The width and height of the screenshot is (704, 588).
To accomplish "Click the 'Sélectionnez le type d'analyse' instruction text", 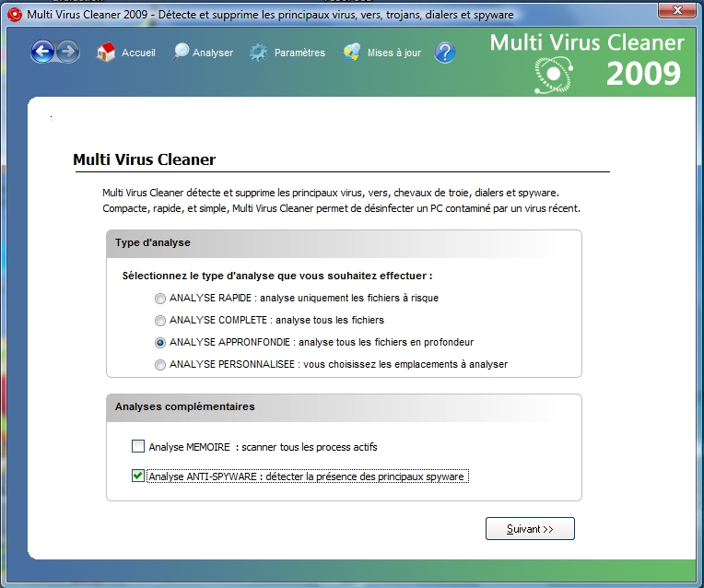I will click(x=277, y=276).
